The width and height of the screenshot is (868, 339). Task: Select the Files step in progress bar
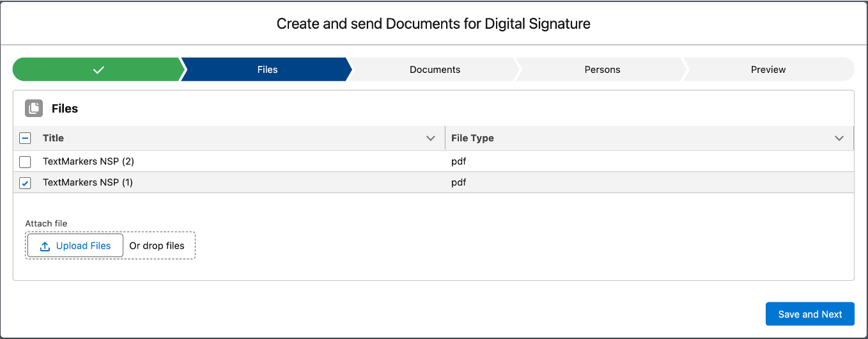267,70
